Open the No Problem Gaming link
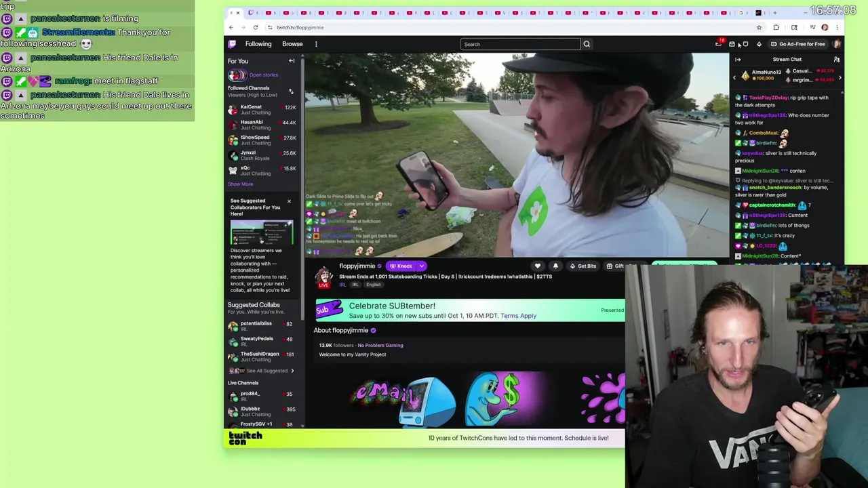Viewport: 868px width, 488px height. [x=380, y=346]
